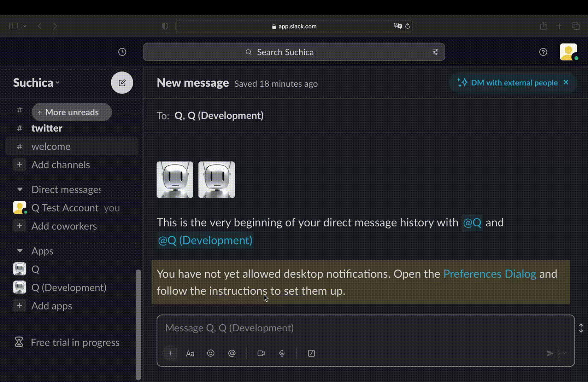Open Slack history clock icon
Viewport: 588px width, 382px height.
(x=122, y=52)
